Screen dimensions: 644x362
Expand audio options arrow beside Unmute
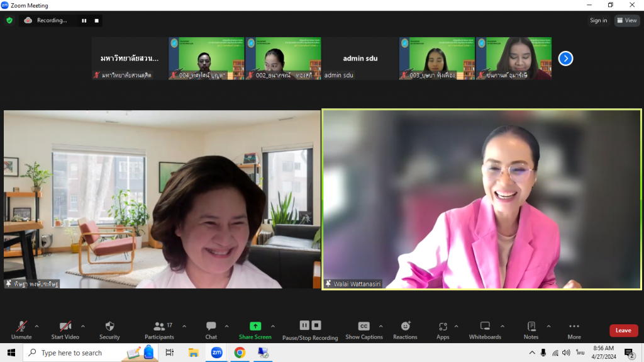pyautogui.click(x=36, y=326)
